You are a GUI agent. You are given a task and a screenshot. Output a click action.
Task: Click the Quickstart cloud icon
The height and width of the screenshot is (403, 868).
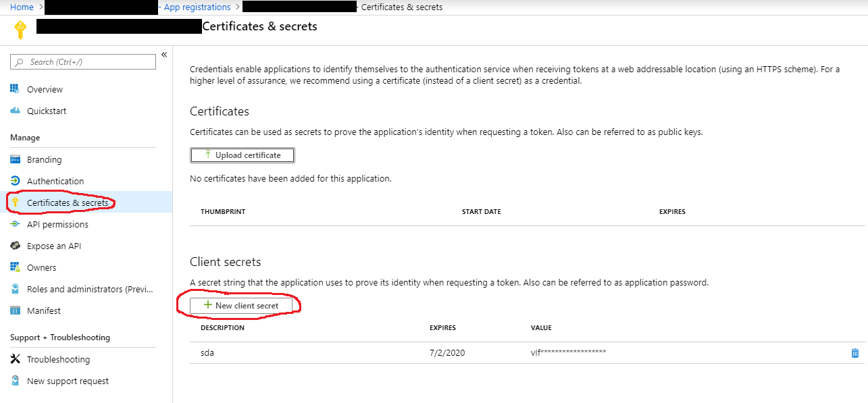pos(16,111)
